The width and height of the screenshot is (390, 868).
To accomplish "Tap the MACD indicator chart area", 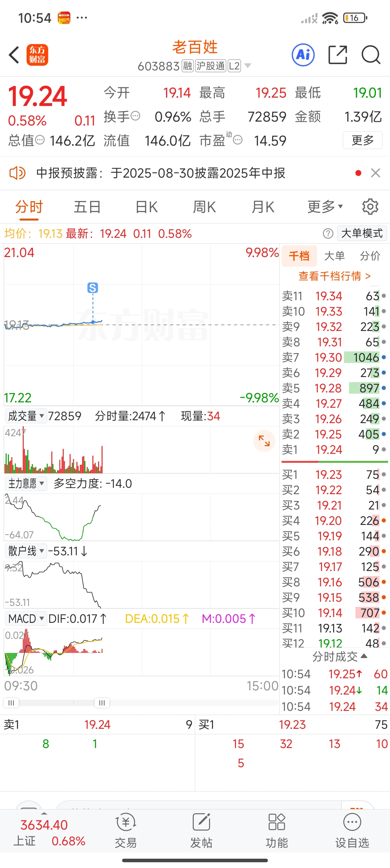I will click(x=141, y=652).
